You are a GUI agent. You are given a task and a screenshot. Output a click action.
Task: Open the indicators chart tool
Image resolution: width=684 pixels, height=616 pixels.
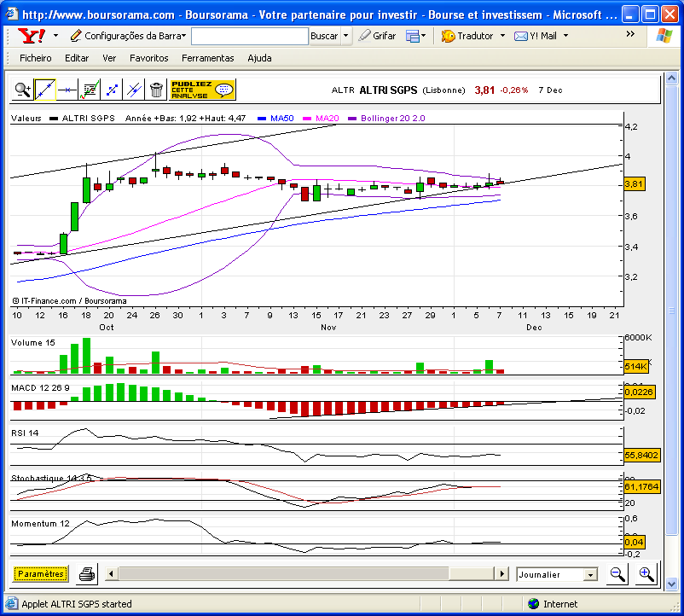tap(90, 90)
